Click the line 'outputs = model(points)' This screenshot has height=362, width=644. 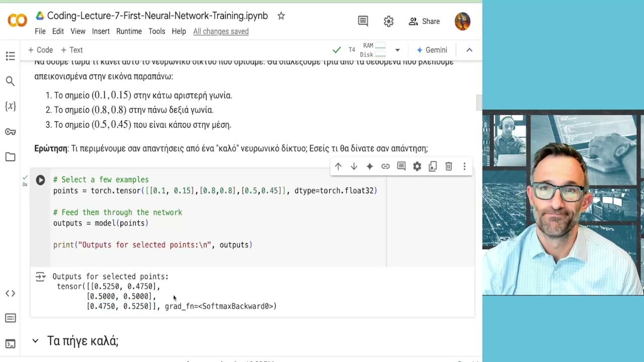click(101, 223)
